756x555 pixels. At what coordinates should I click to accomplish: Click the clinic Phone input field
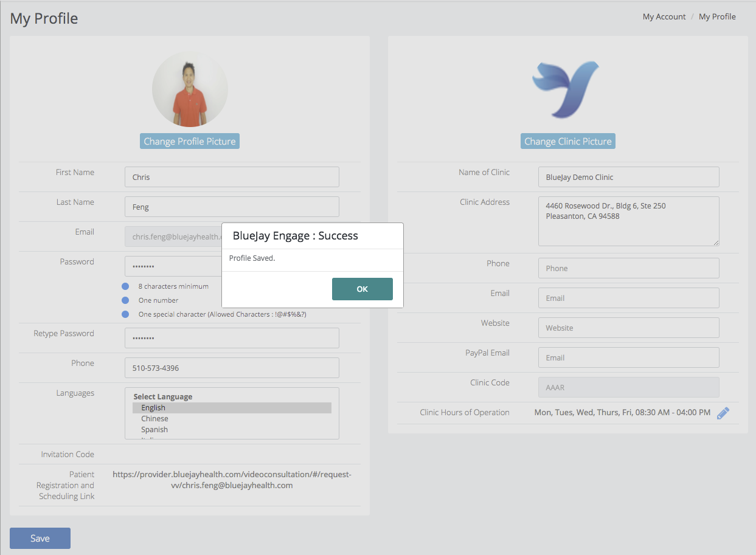(628, 268)
